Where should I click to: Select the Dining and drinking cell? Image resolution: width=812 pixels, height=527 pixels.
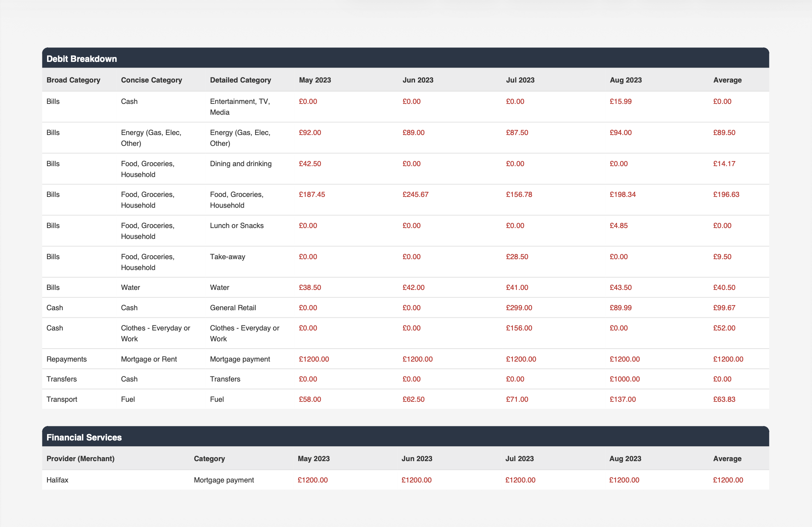click(241, 164)
